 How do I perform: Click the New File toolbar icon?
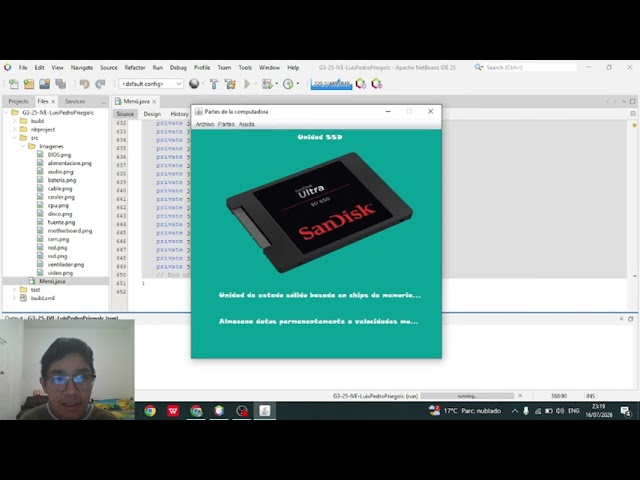pos(13,84)
